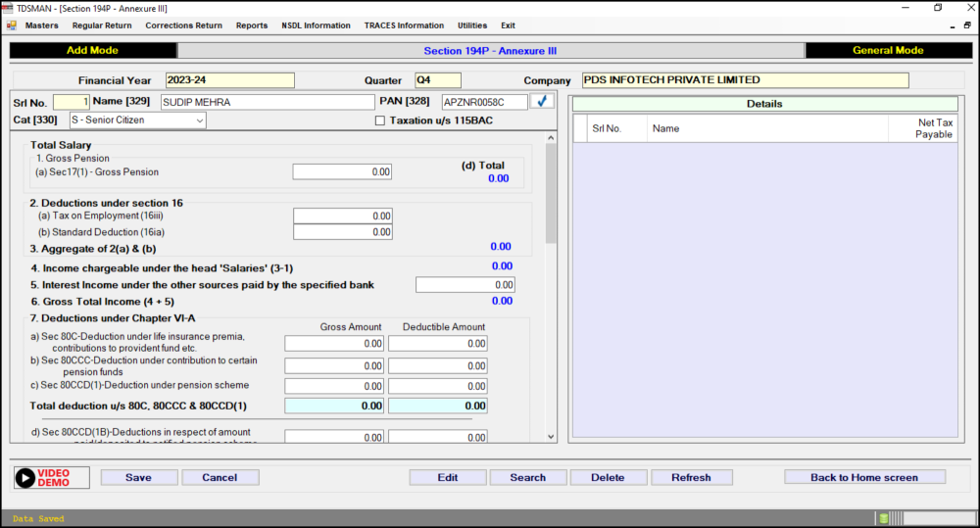Click the Save button
The height and width of the screenshot is (528, 980).
coord(138,477)
